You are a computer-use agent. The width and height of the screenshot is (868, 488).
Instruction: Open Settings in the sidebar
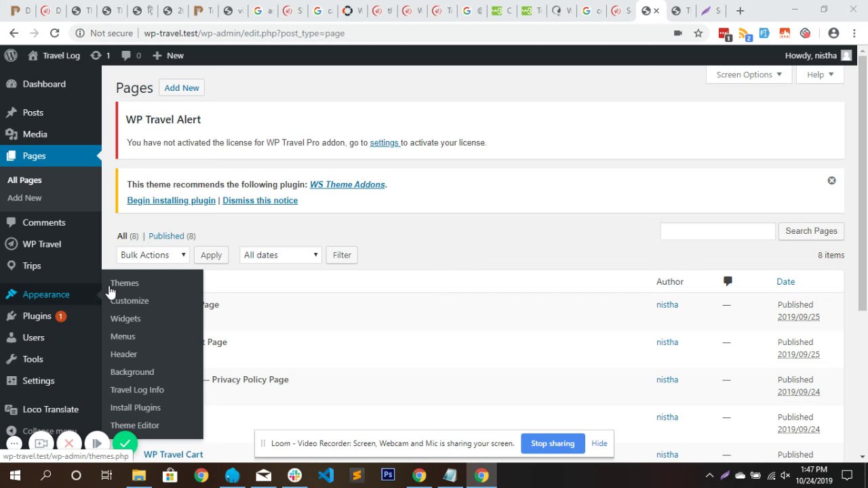38,381
